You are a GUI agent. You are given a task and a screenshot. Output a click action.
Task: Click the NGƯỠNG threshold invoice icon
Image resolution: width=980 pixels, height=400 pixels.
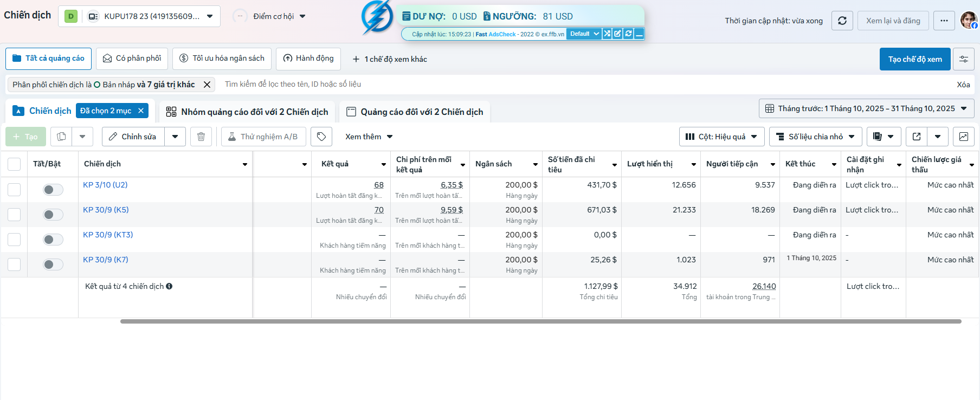pyautogui.click(x=487, y=16)
